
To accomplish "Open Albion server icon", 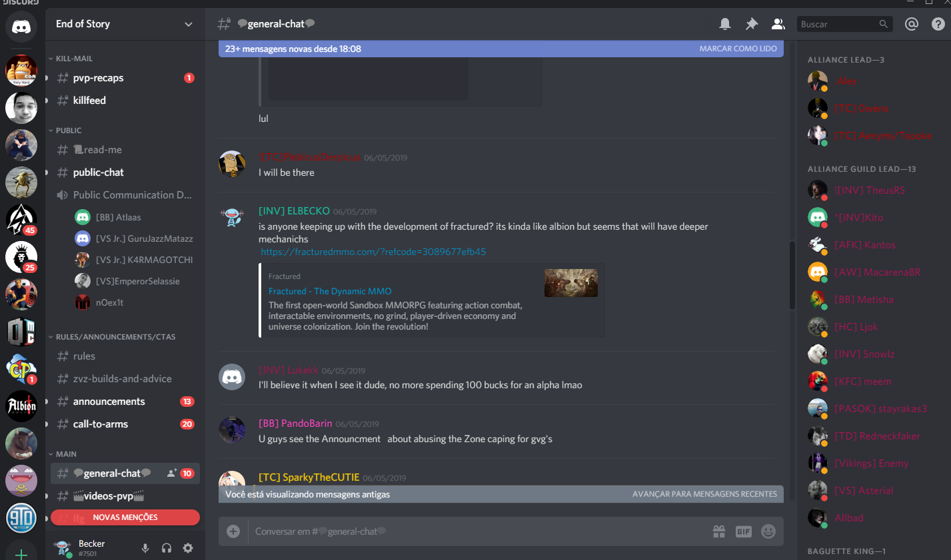I will click(21, 406).
